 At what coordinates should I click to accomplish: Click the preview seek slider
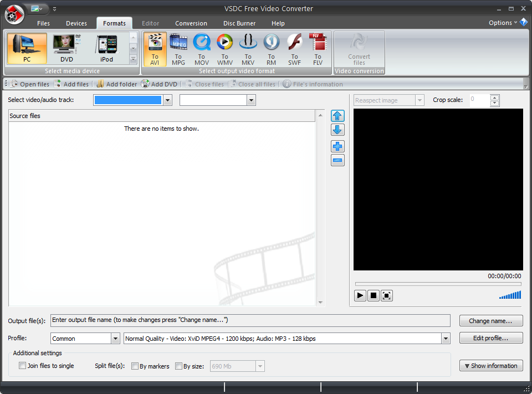(x=438, y=284)
